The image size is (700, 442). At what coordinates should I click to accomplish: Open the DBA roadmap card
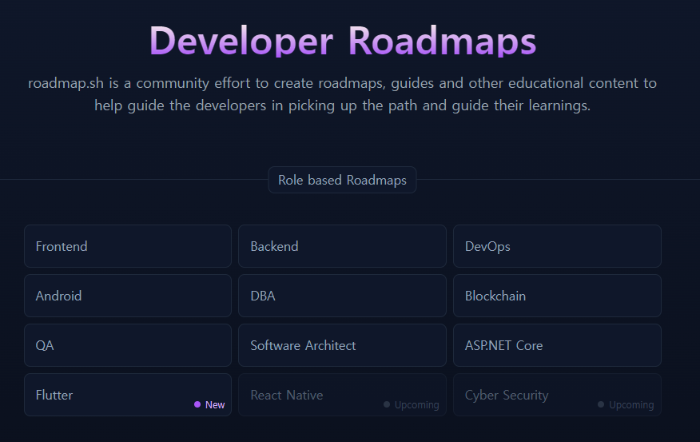(342, 296)
